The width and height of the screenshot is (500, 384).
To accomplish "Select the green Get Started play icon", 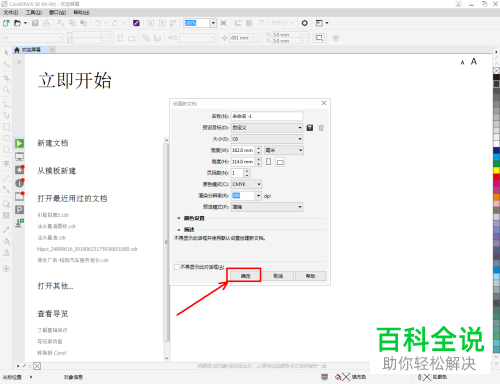I will point(19,143).
